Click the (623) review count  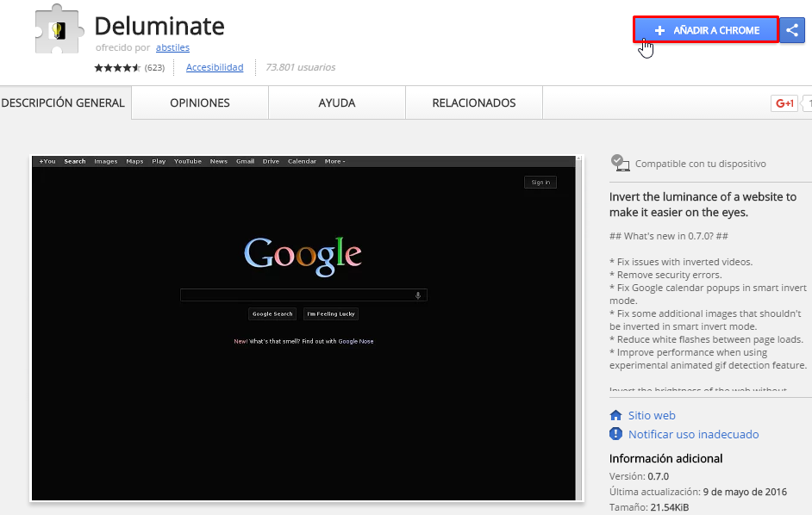click(154, 68)
